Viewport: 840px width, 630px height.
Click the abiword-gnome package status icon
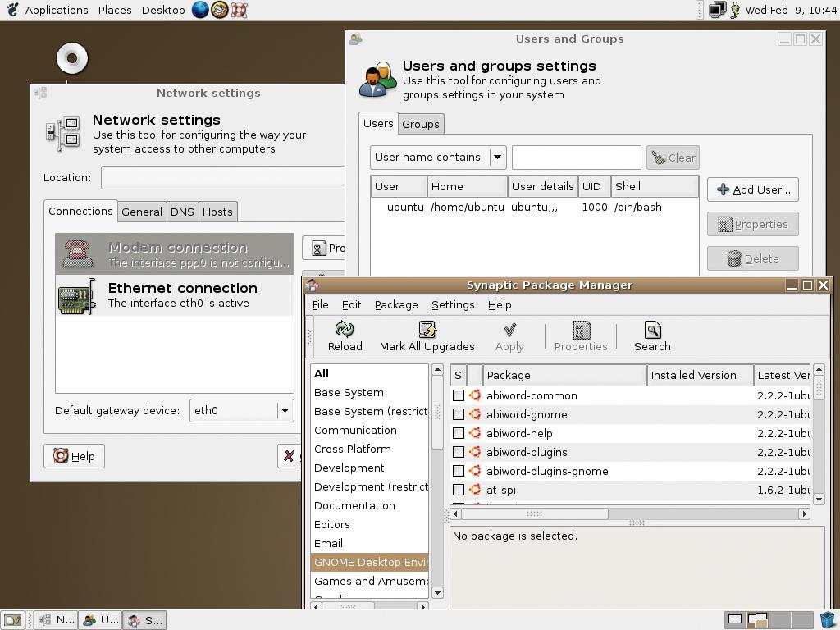(x=475, y=414)
